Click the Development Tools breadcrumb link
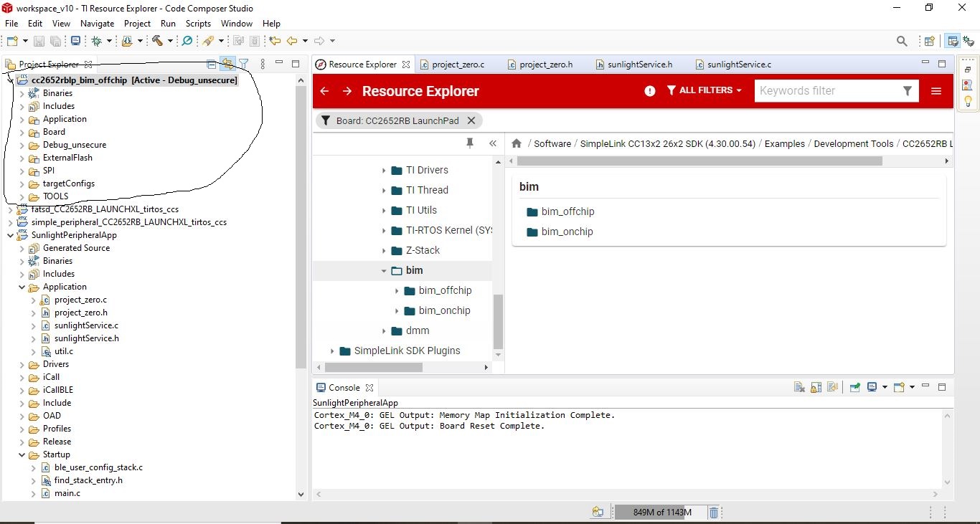This screenshot has height=524, width=980. [x=854, y=143]
